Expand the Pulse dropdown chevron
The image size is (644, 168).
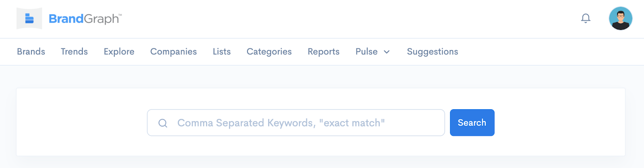click(387, 52)
